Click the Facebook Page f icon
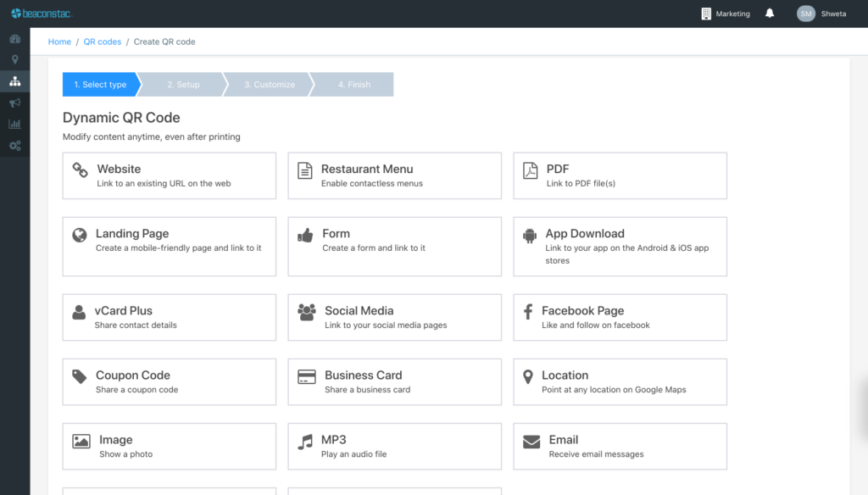The image size is (868, 495). pyautogui.click(x=528, y=312)
